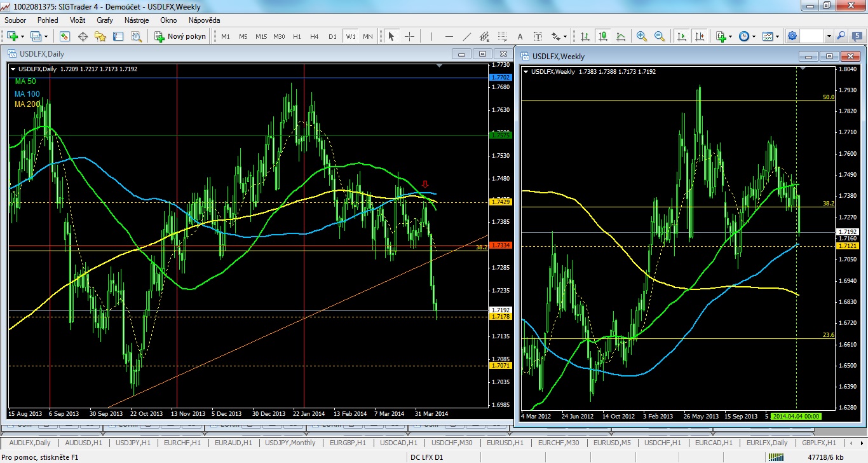This screenshot has width=868, height=463.
Task: Zoom out with the minus magnifier
Action: tap(660, 36)
